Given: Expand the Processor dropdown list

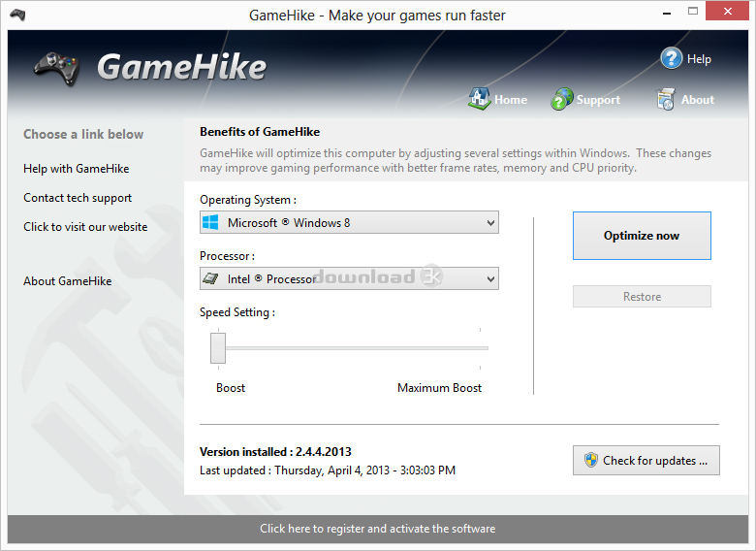Looking at the screenshot, I should 489,279.
